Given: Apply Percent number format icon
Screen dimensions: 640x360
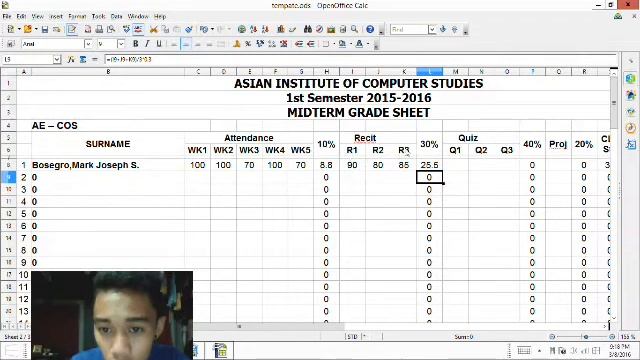Looking at the screenshot, I should pyautogui.click(x=248, y=44).
